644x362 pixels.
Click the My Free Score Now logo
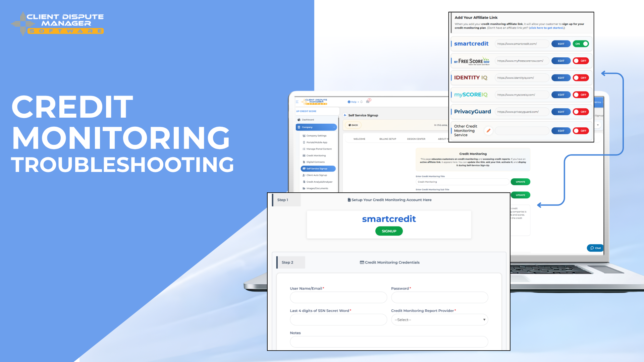[472, 61]
